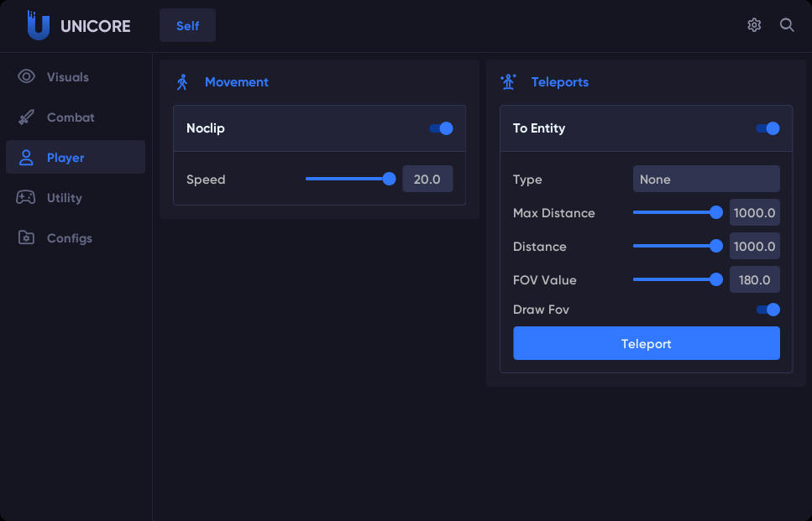Open the Type dropdown set to None
This screenshot has height=521, width=812.
coord(705,179)
